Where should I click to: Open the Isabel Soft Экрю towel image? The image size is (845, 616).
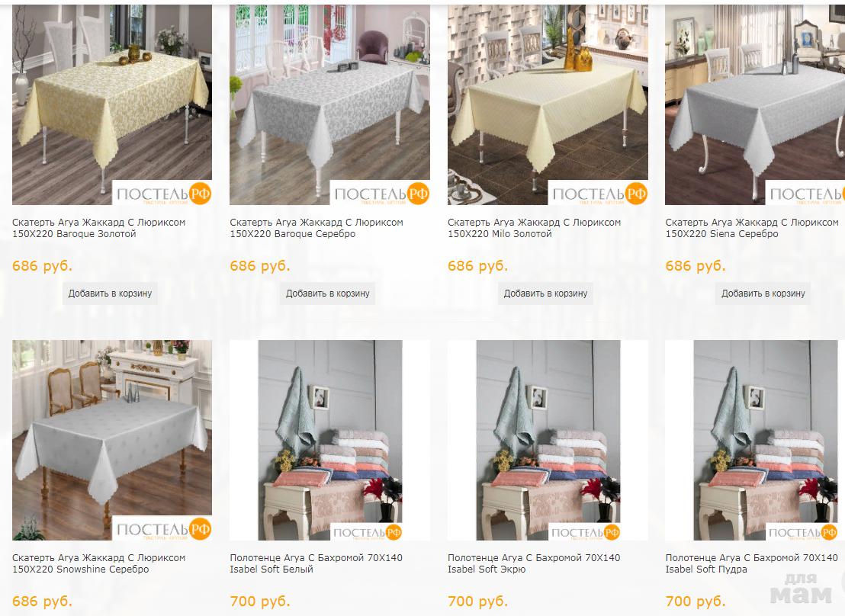point(548,441)
